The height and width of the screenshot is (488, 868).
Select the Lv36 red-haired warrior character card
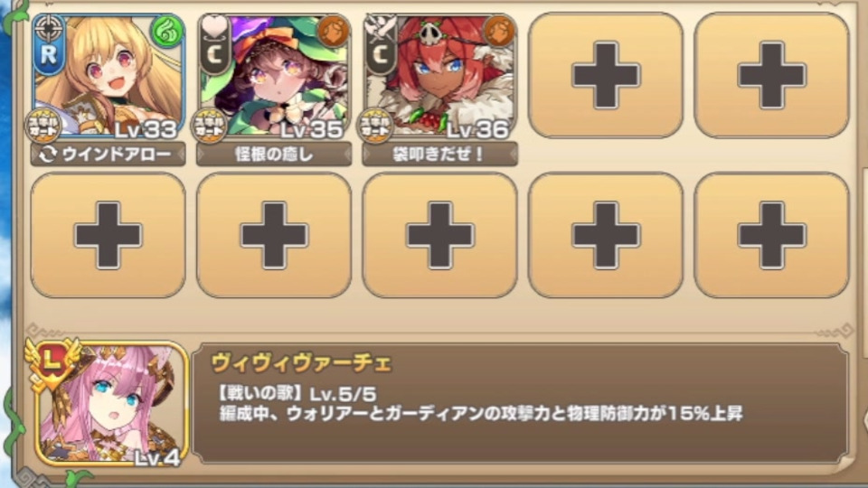coord(440,76)
